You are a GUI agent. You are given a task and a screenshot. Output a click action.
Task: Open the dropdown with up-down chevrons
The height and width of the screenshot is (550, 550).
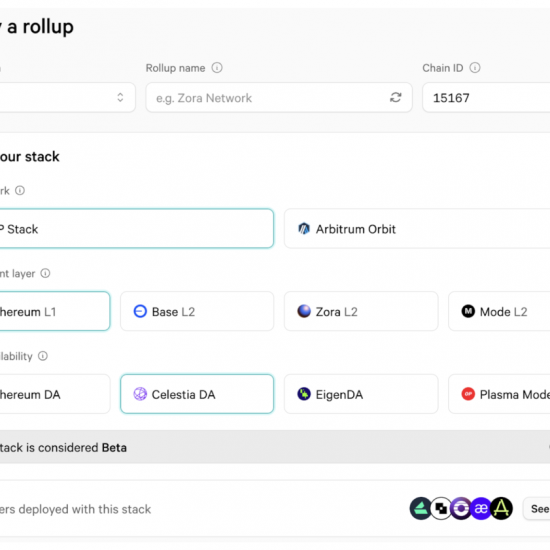pos(67,98)
